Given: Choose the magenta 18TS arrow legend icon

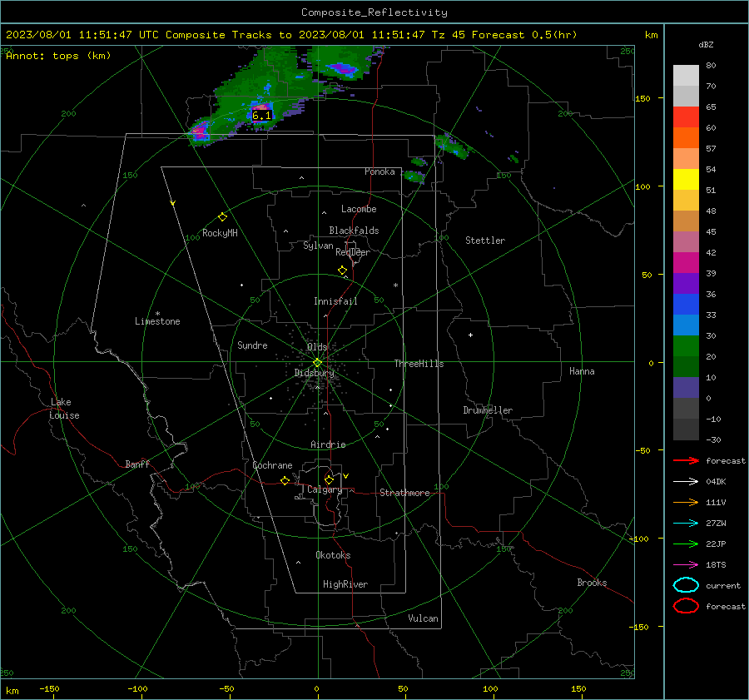Looking at the screenshot, I should (x=686, y=565).
